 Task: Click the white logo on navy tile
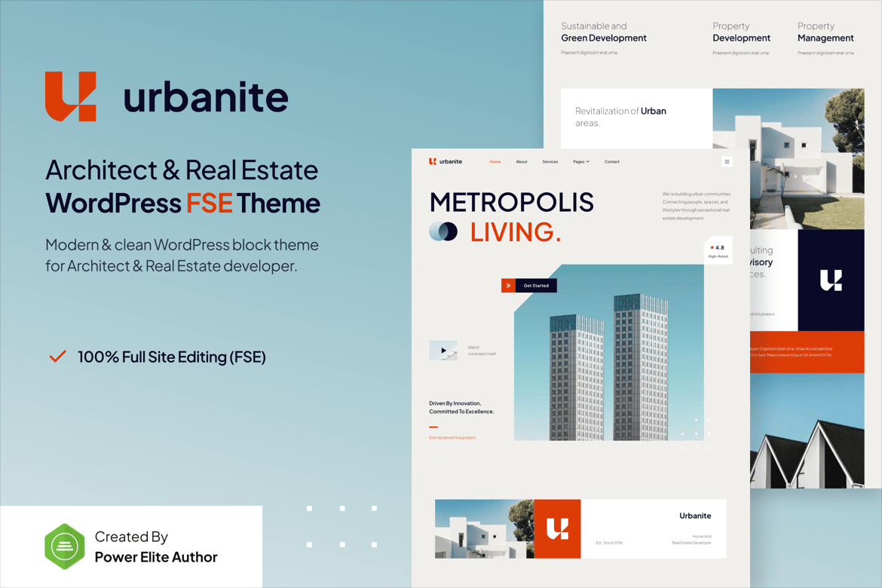point(831,280)
